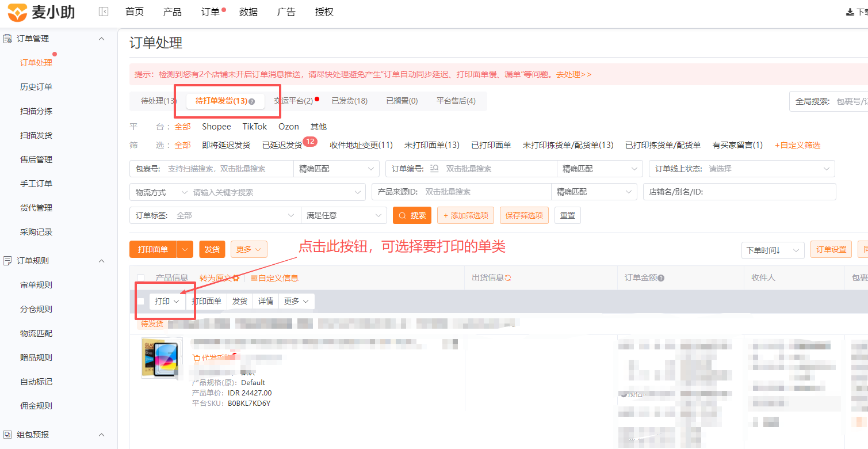
Task: Click the 麦小助 logo icon
Action: point(17,12)
